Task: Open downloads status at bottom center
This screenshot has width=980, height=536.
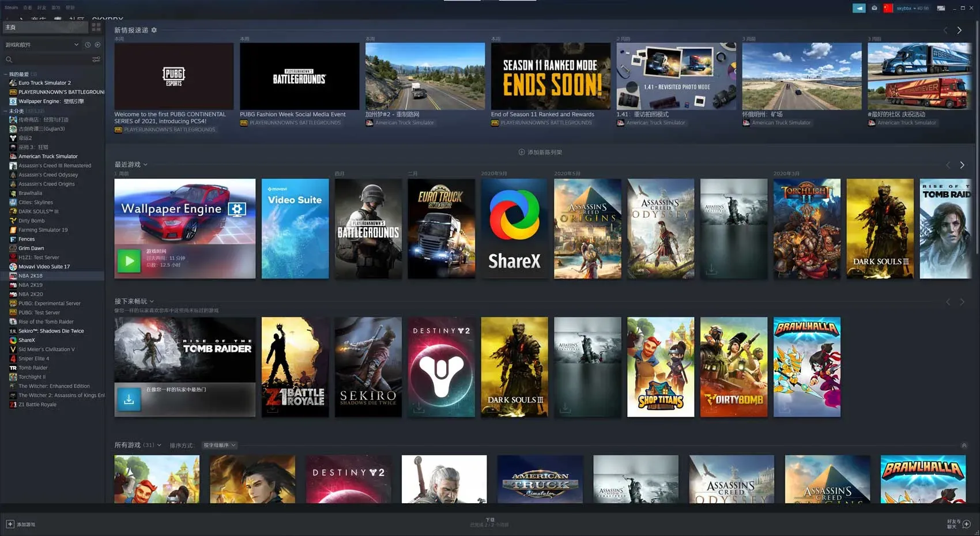Action: tap(489, 522)
